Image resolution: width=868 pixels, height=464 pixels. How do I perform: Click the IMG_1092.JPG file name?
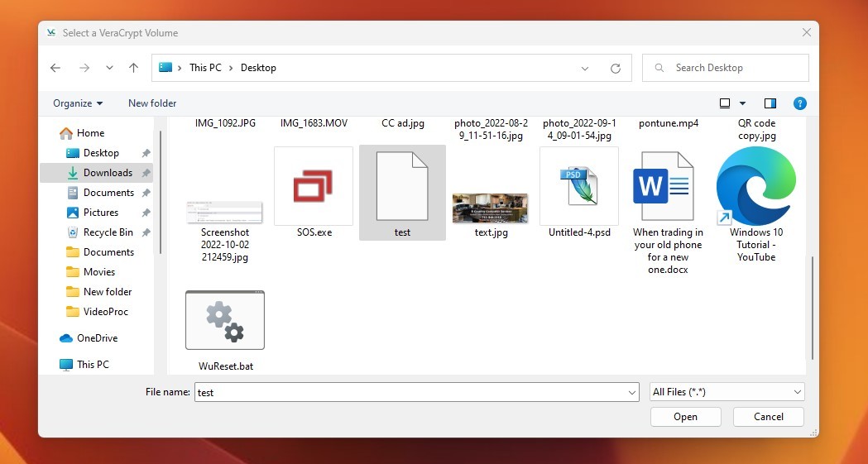coord(225,123)
